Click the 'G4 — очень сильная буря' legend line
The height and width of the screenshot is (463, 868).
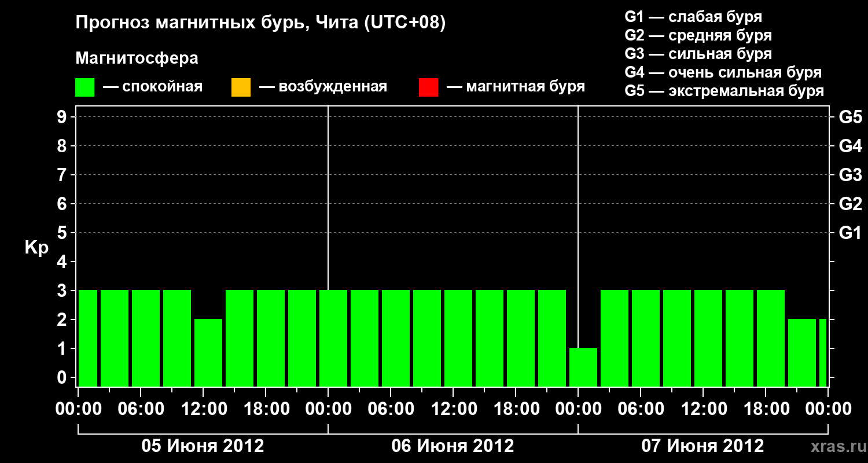point(723,72)
